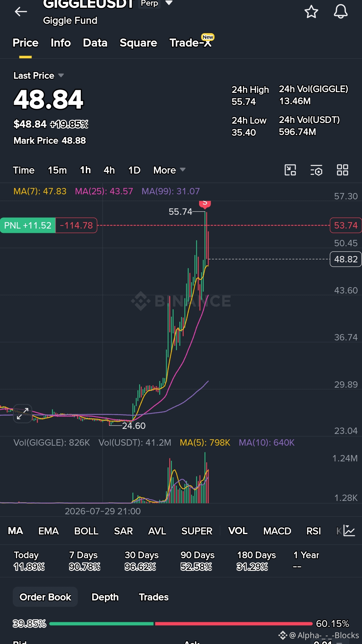Tap the 24.60 low marker on chart

coord(134,426)
